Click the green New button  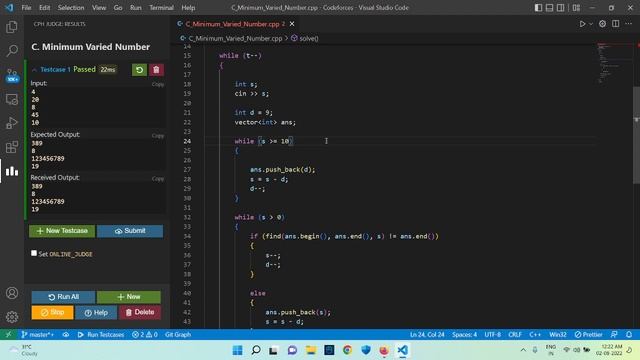[x=129, y=297]
